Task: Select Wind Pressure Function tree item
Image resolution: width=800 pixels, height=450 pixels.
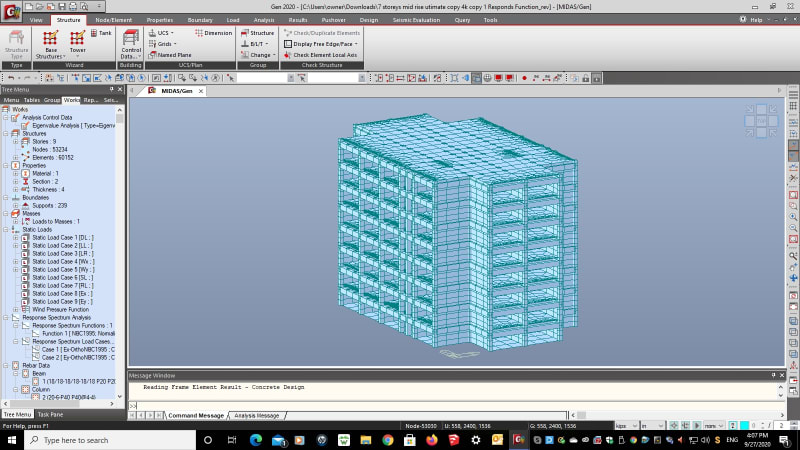Action: pyautogui.click(x=60, y=310)
